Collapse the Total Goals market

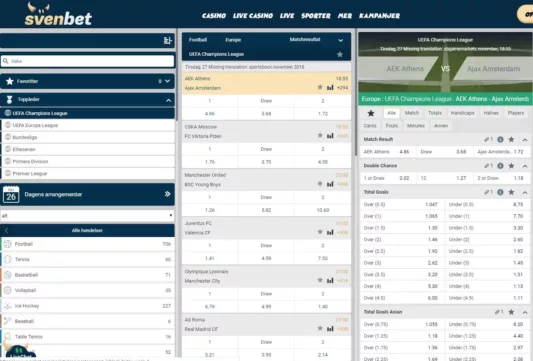click(525, 193)
